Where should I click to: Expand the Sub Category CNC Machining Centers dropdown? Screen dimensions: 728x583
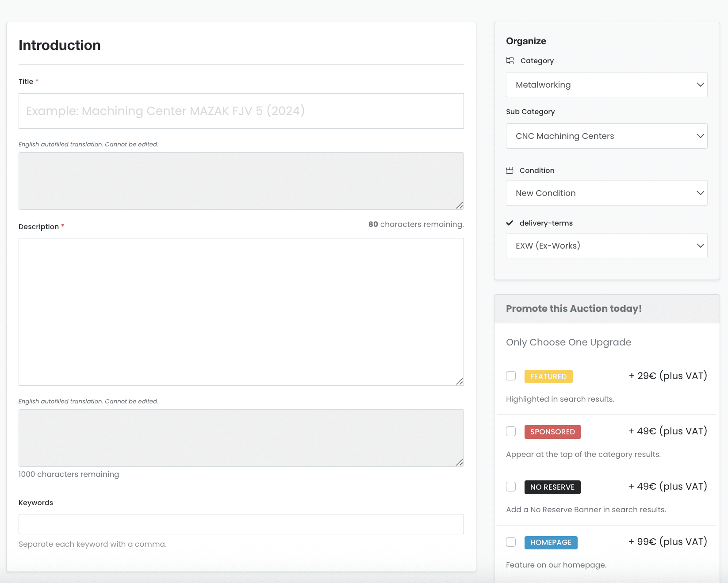(606, 136)
